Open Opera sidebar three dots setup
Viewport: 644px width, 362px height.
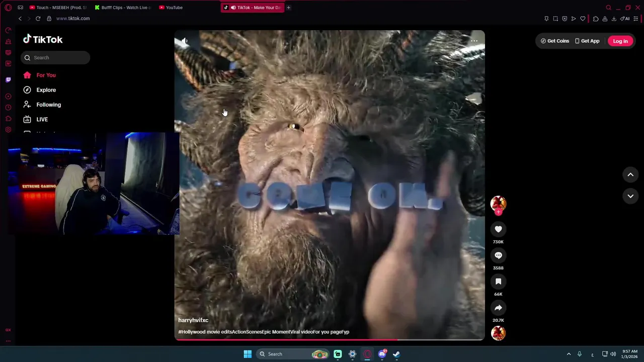[x=8, y=340]
